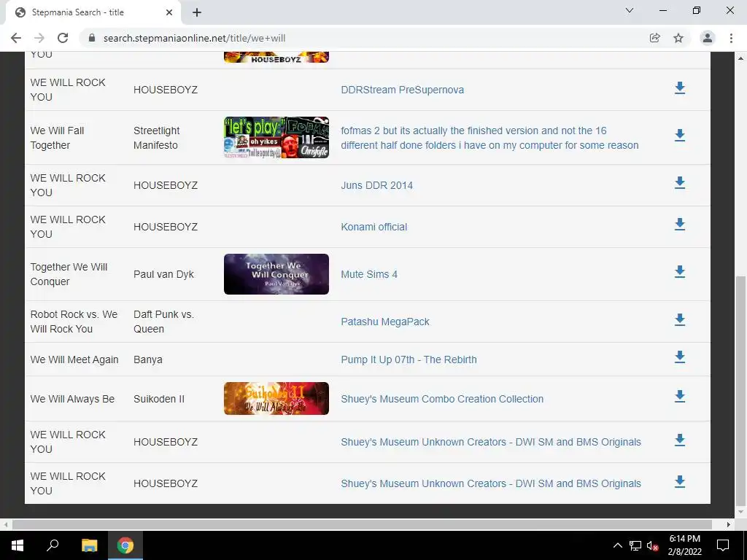
Task: Click the browser back arrow
Action: click(x=16, y=38)
